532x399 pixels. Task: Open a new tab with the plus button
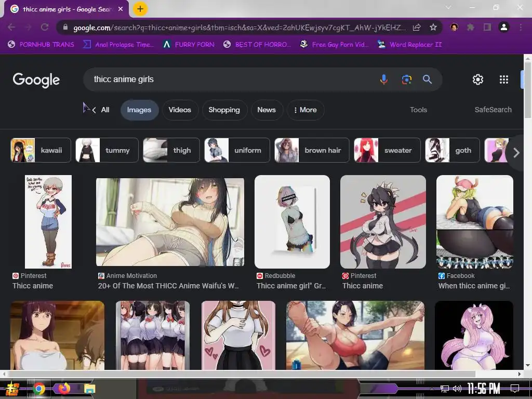point(140,9)
